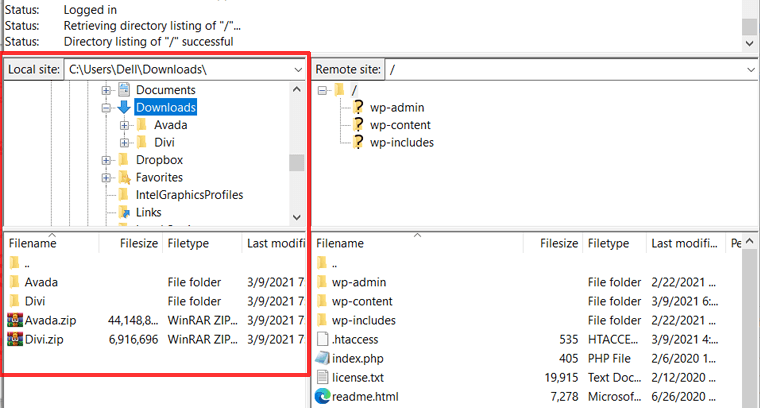
Task: Expand the Avada folder in local tree
Action: (x=124, y=125)
